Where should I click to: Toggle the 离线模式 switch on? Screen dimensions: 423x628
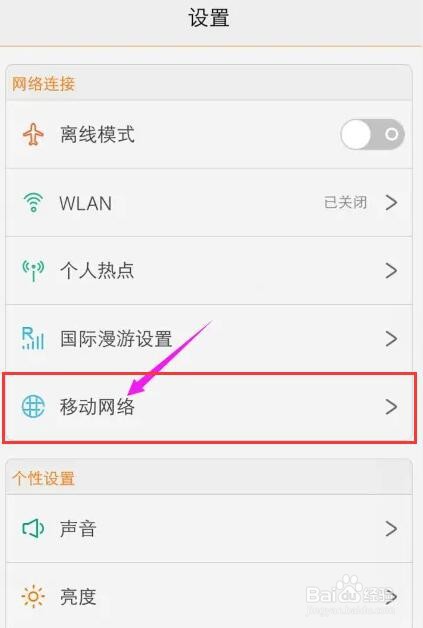tap(373, 135)
